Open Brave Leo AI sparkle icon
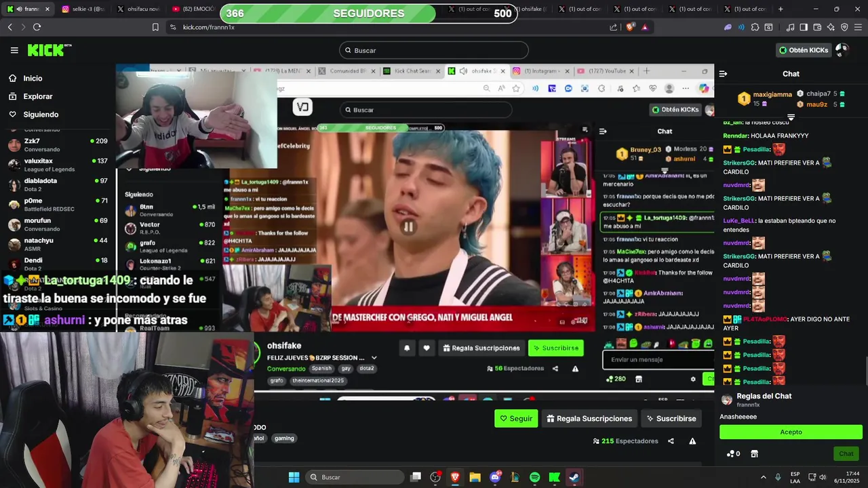 point(831,27)
